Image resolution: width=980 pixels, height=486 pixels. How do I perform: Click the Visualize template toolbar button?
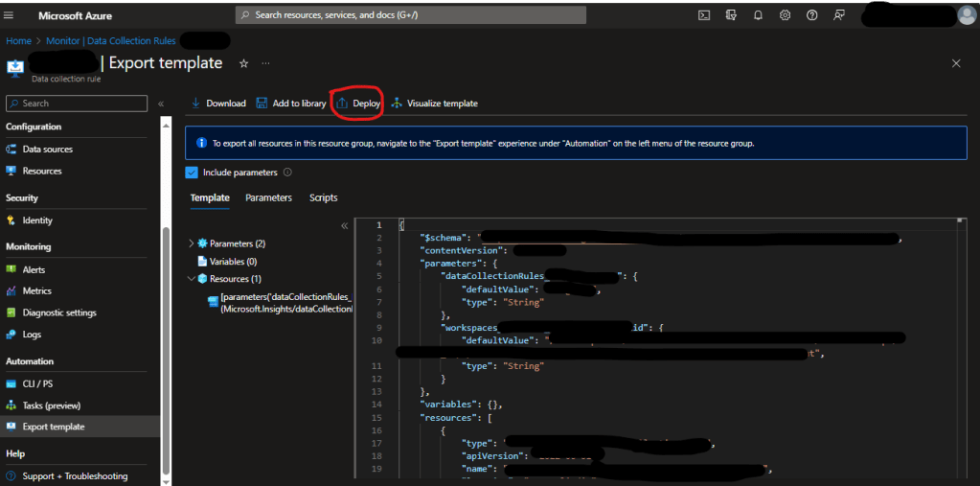click(434, 104)
